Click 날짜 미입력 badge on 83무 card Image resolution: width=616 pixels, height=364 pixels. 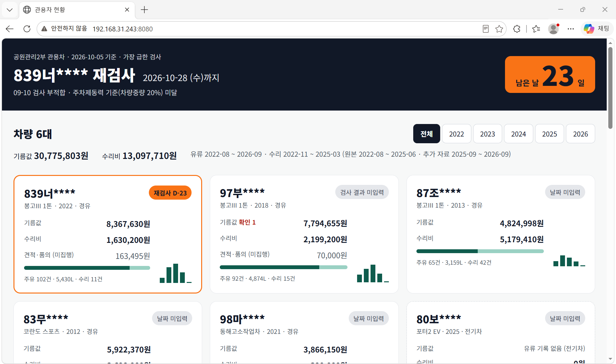172,318
